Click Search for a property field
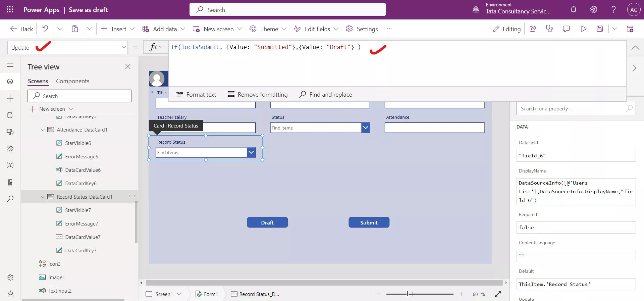 coord(576,108)
